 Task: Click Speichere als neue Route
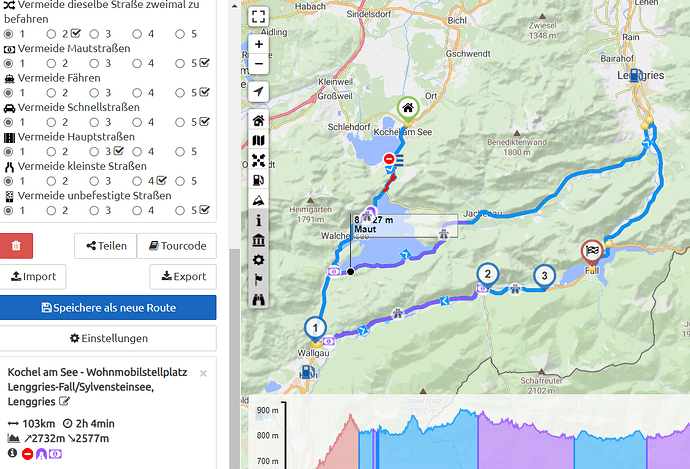click(x=108, y=308)
